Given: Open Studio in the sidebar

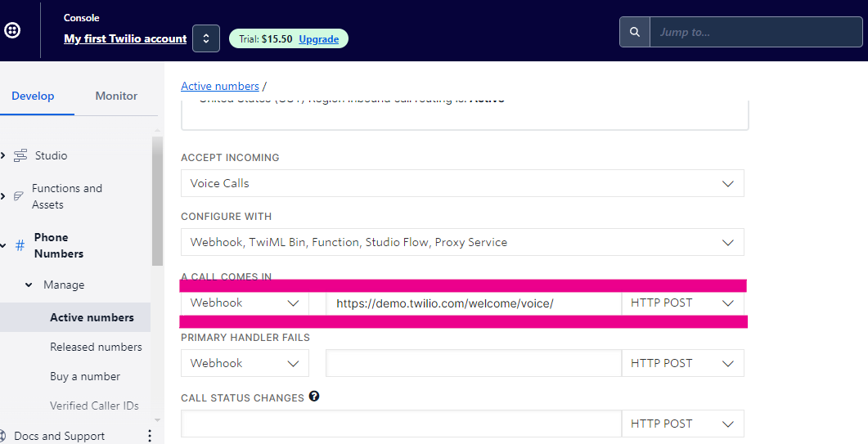Looking at the screenshot, I should pos(51,155).
